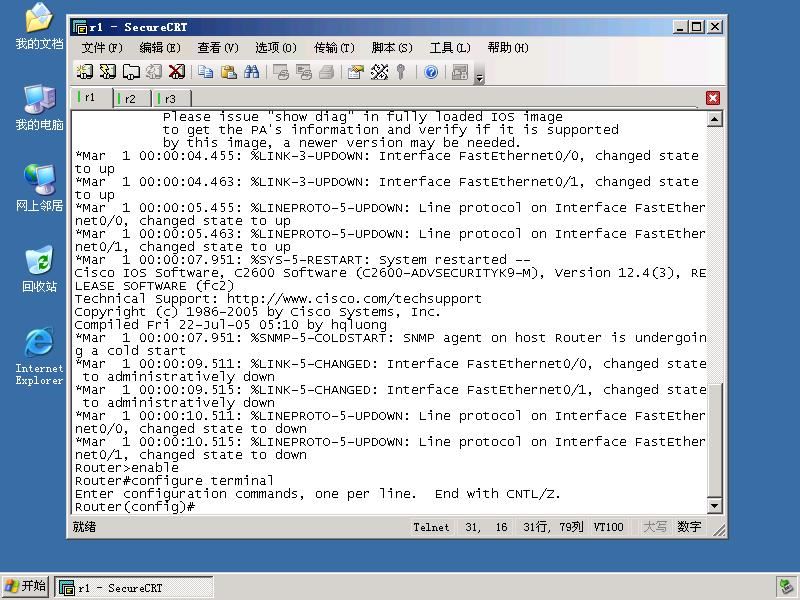The height and width of the screenshot is (600, 800).
Task: Open the 帮助(H) menu
Action: (508, 48)
